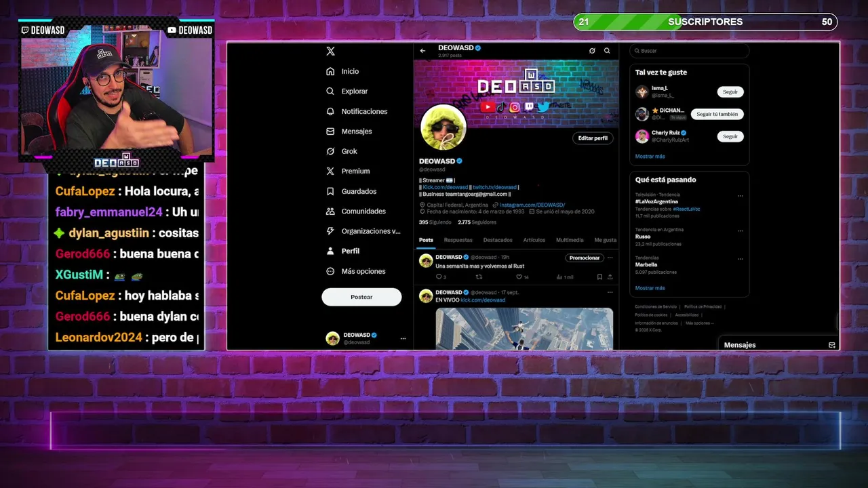
Task: Open twitch.tv/deowasd bio link
Action: pos(495,187)
